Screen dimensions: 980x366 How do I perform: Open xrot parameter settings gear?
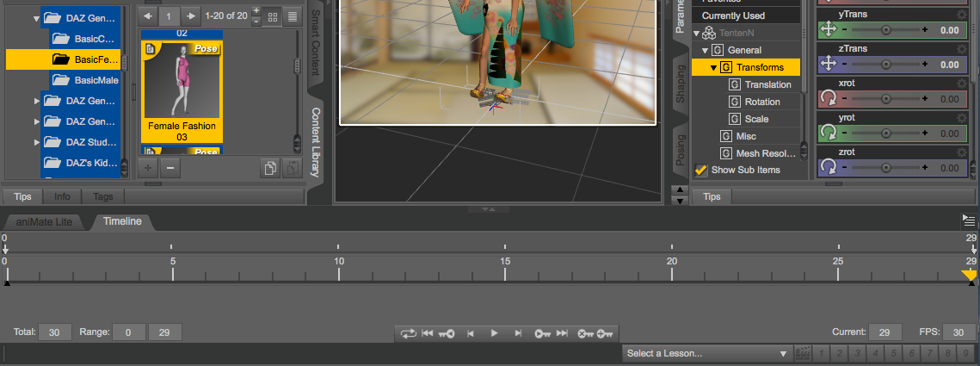pos(961,84)
